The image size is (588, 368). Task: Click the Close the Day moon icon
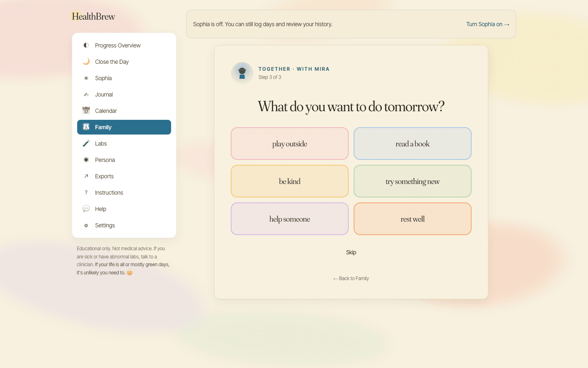(86, 62)
